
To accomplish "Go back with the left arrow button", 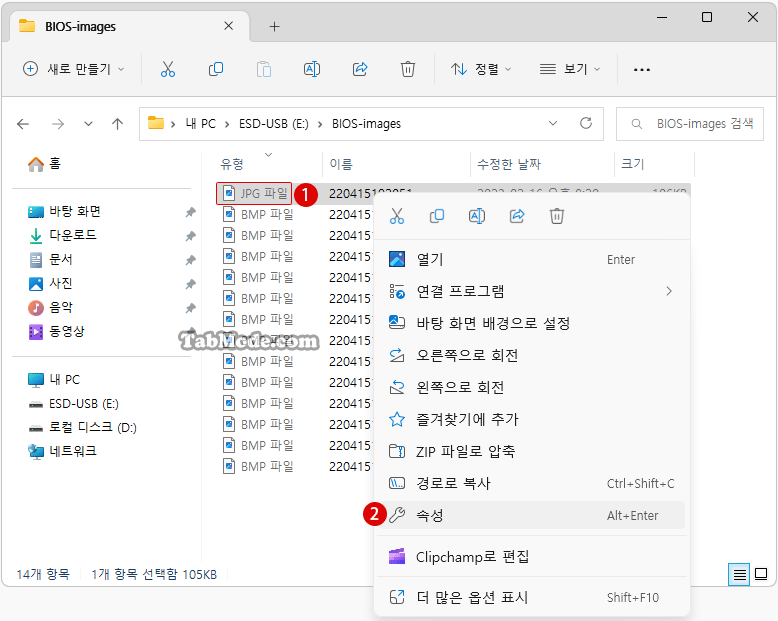I will point(23,124).
